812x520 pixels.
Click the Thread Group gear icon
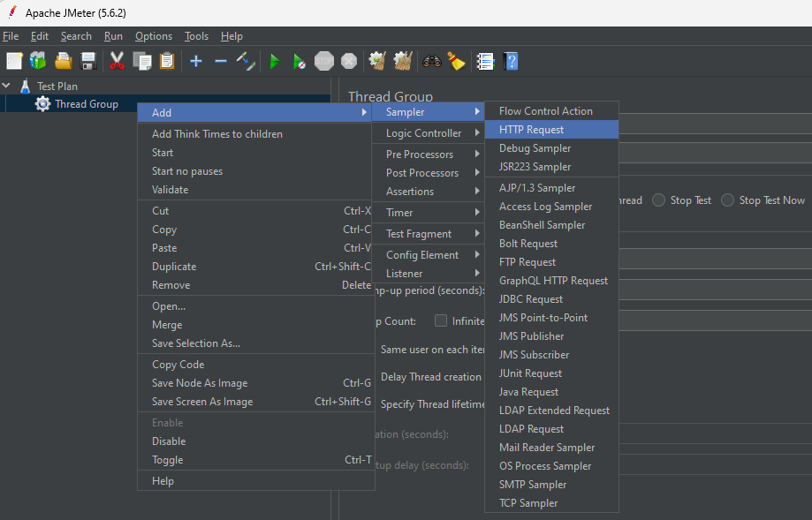42,104
